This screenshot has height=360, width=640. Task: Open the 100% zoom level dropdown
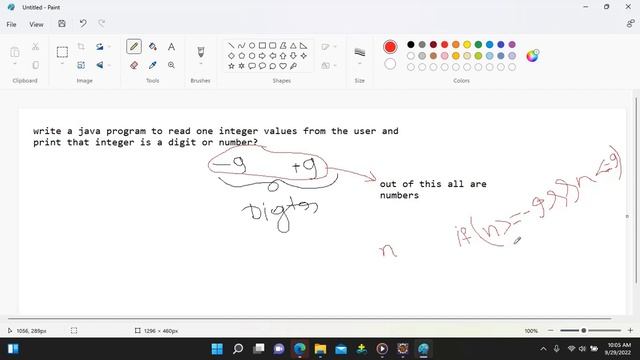pos(531,331)
